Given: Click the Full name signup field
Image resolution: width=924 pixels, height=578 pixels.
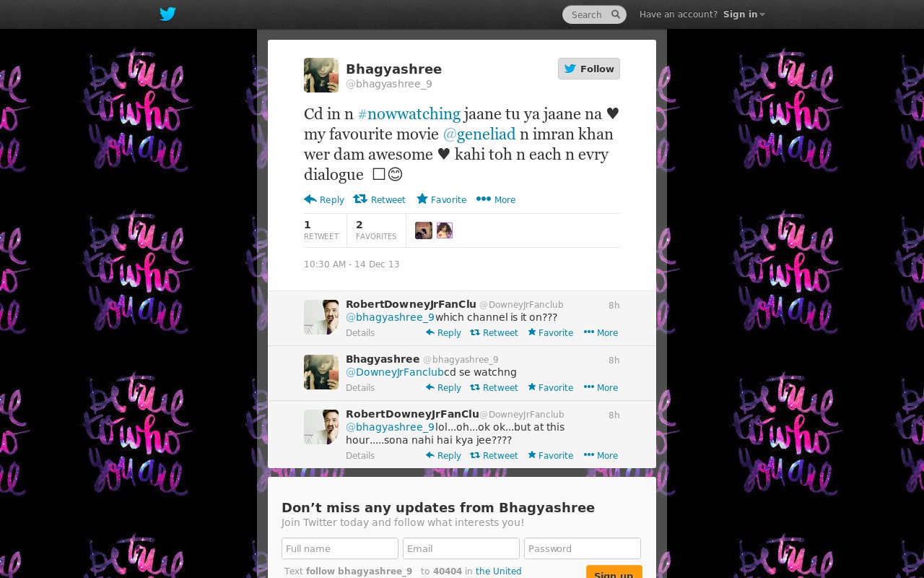Looking at the screenshot, I should (x=340, y=548).
